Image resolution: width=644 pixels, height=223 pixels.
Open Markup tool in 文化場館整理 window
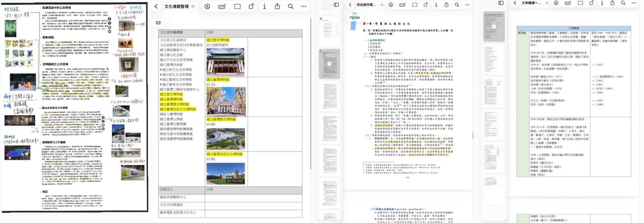tap(207, 6)
